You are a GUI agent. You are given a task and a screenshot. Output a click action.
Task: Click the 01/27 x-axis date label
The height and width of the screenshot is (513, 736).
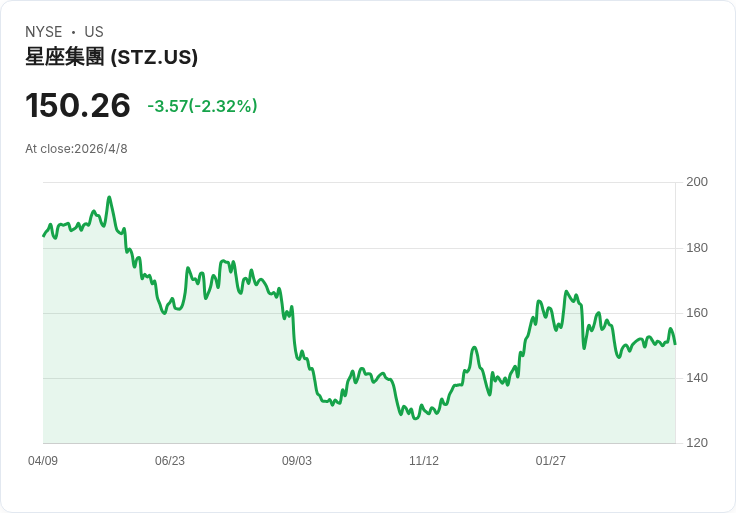(551, 461)
